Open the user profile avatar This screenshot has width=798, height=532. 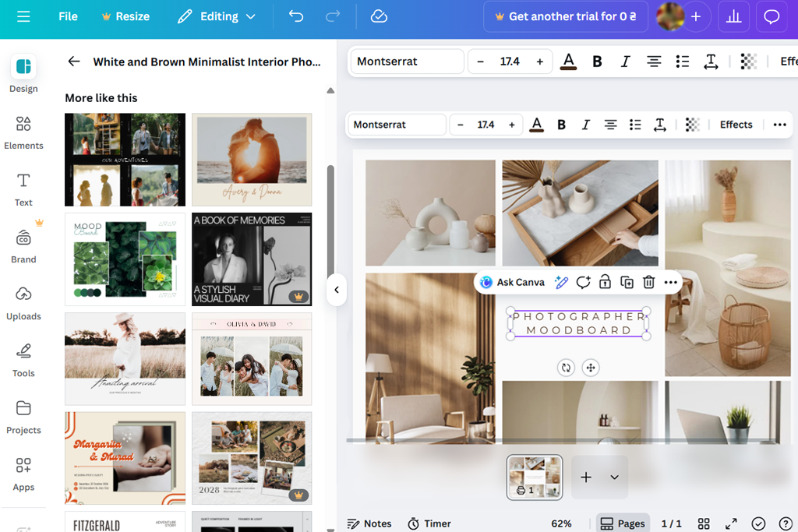click(669, 16)
